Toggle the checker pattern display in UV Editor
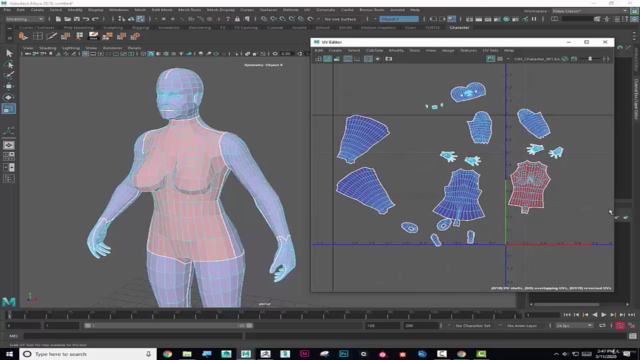Viewport: 640px width, 360px height. pyautogui.click(x=500, y=59)
